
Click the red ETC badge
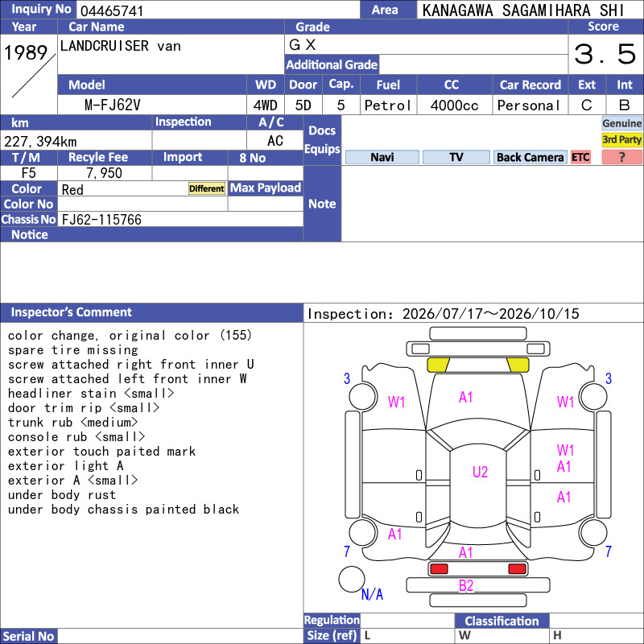(580, 157)
